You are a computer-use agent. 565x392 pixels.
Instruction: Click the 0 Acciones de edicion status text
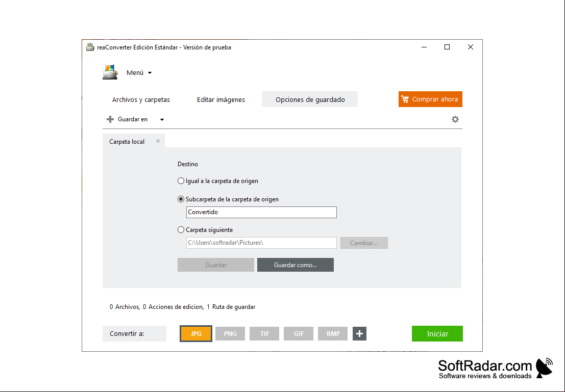[x=173, y=307]
